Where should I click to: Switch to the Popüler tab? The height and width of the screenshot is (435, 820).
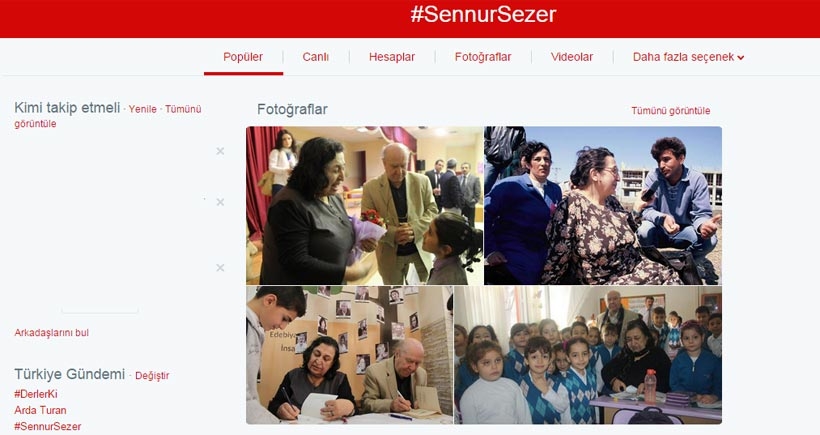(x=243, y=57)
